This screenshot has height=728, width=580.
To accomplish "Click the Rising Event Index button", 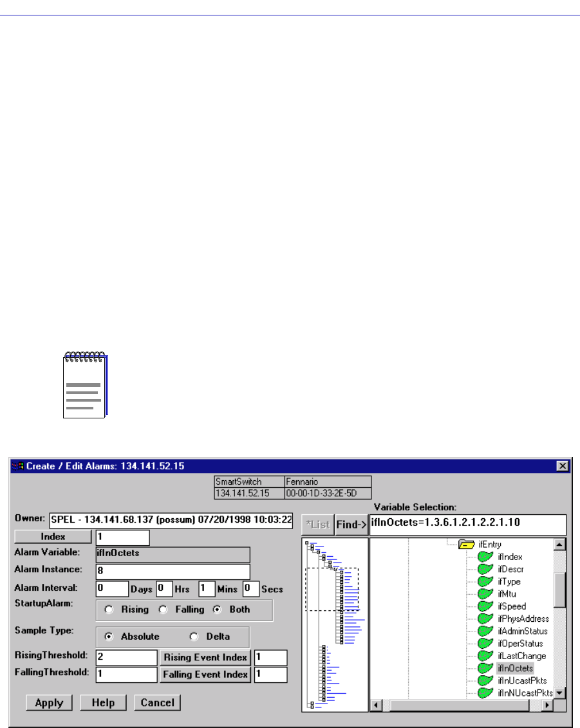I will 205,657.
